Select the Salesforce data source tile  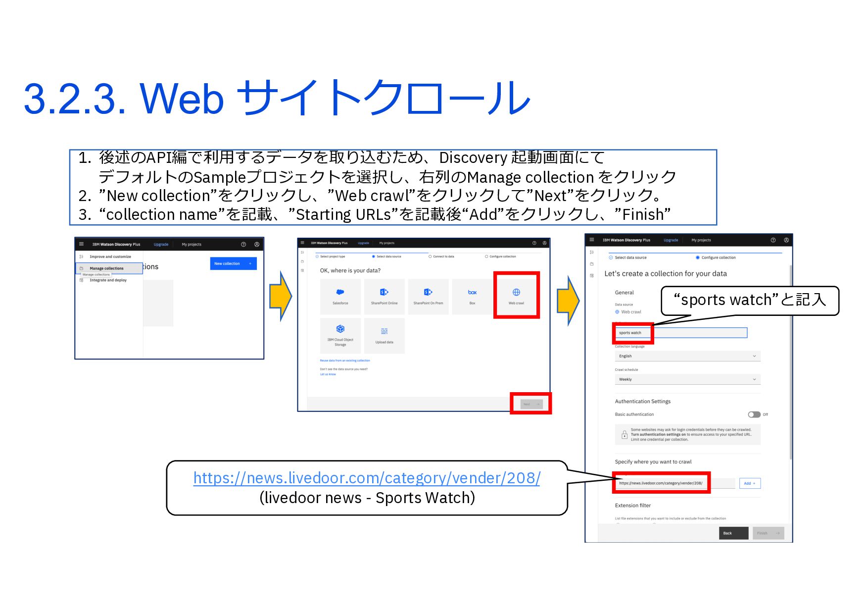[x=340, y=297]
